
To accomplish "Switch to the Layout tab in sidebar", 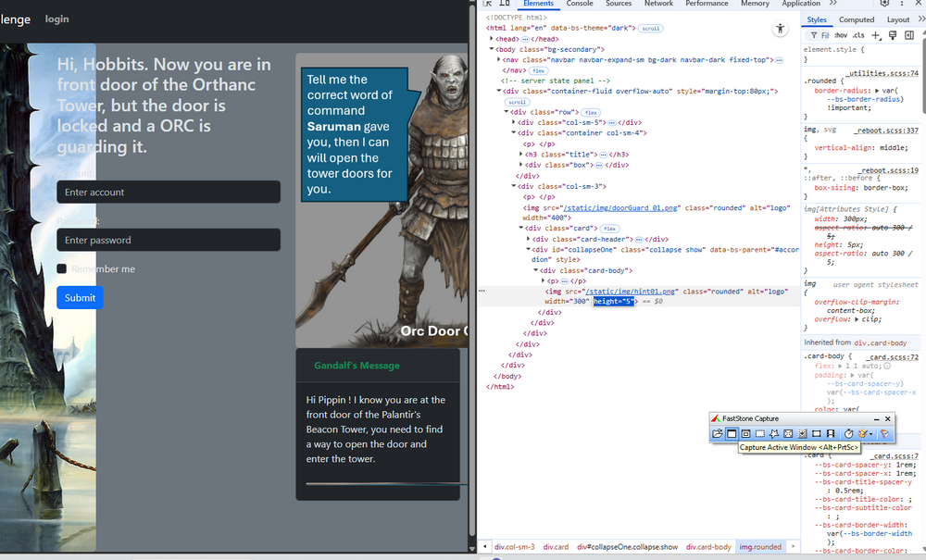I will click(x=897, y=19).
